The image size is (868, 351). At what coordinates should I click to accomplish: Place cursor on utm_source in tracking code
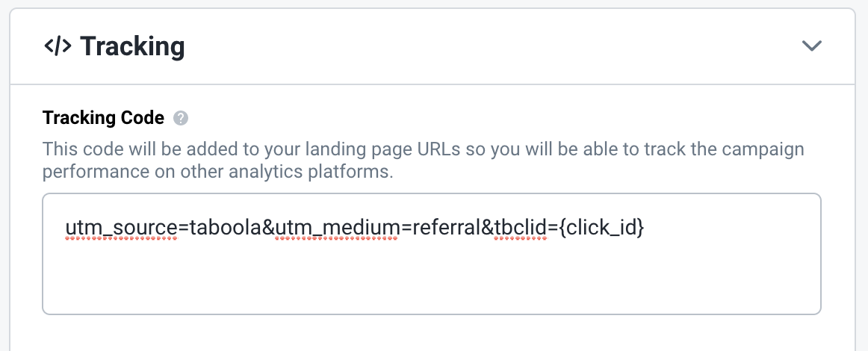pos(122,227)
